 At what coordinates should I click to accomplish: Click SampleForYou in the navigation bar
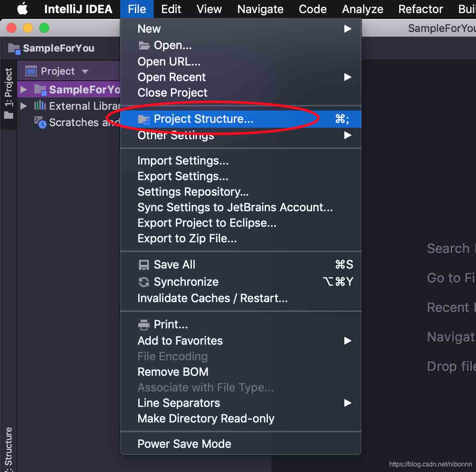coord(51,48)
